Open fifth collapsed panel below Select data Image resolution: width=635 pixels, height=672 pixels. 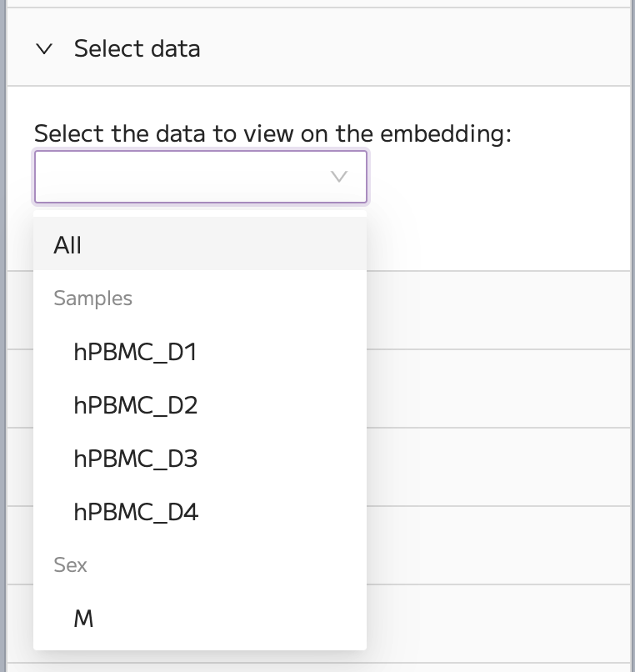point(498,624)
